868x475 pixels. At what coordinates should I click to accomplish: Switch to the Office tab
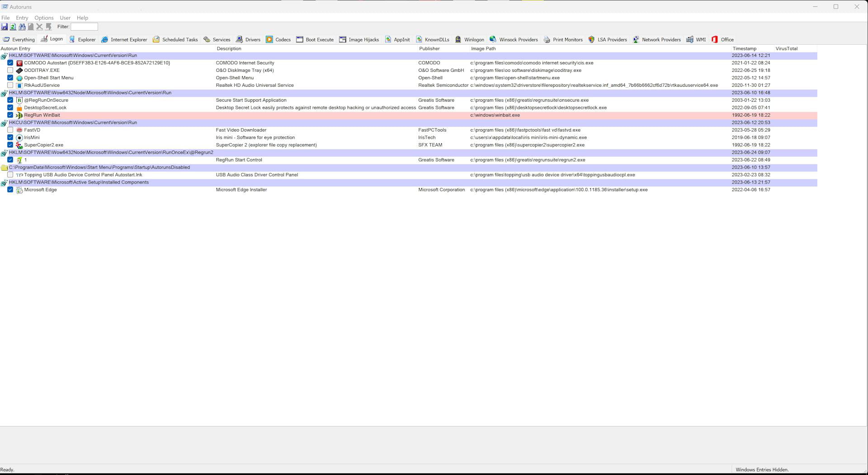coord(722,39)
